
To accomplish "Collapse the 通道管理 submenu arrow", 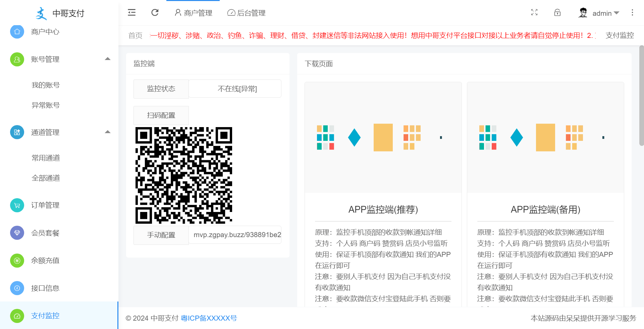I will 108,132.
